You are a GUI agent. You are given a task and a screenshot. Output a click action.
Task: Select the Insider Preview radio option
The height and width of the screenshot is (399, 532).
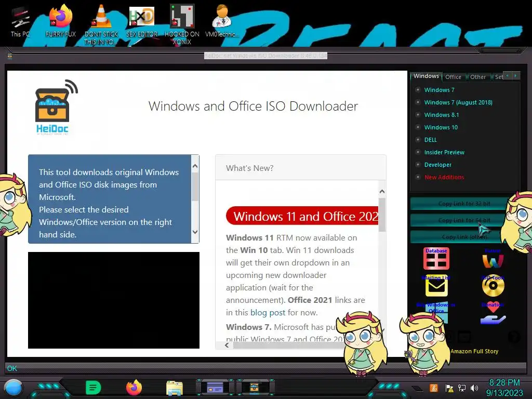tap(440, 152)
